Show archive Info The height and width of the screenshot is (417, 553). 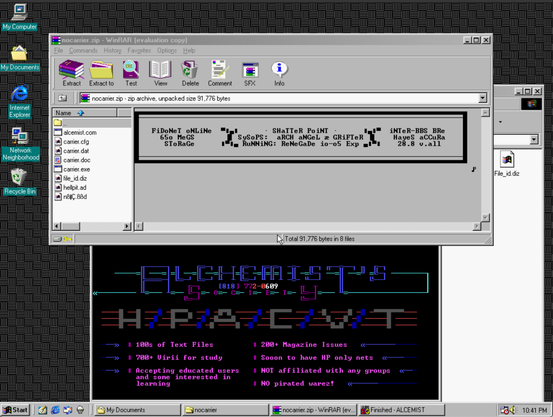[279, 73]
